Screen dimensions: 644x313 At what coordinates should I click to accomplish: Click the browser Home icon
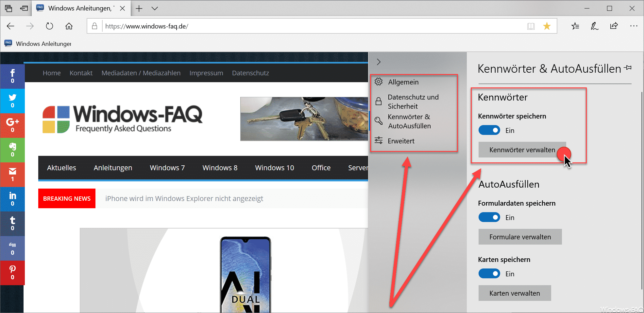[69, 26]
